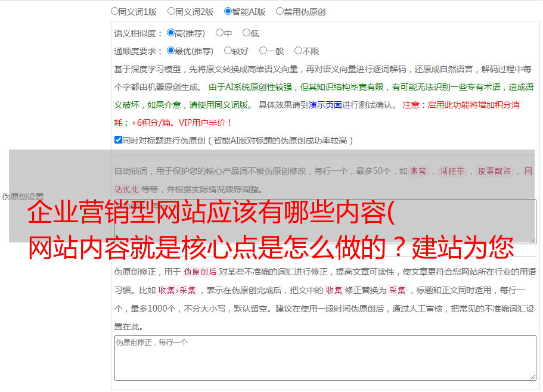Click the 通顺度要求 label
Image resolution: width=543 pixels, height=392 pixels.
click(138, 52)
